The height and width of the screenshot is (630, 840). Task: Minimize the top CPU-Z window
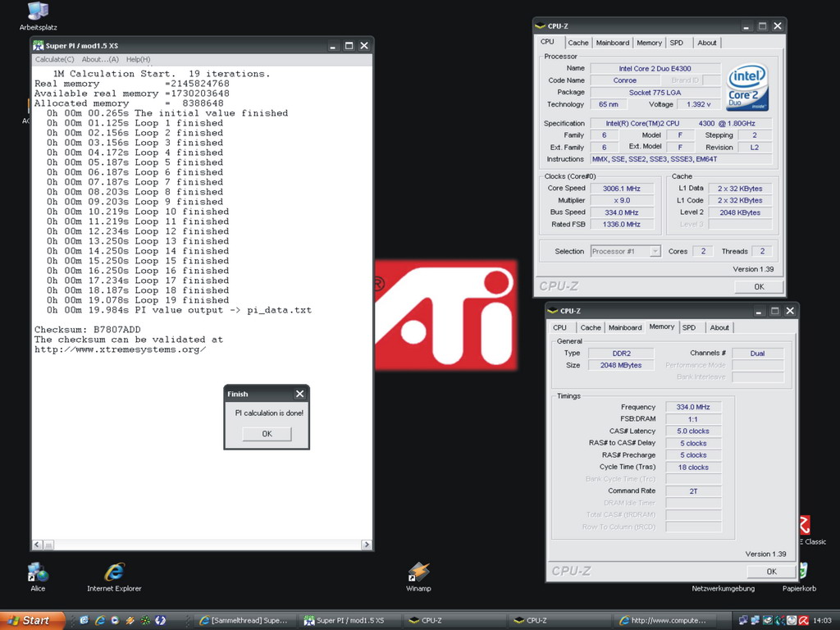point(746,25)
